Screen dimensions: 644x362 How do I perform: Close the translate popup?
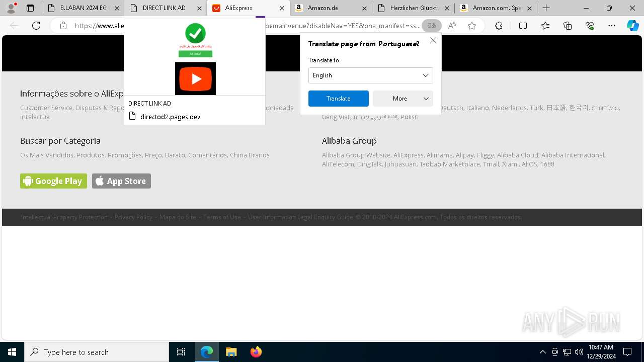click(x=433, y=40)
